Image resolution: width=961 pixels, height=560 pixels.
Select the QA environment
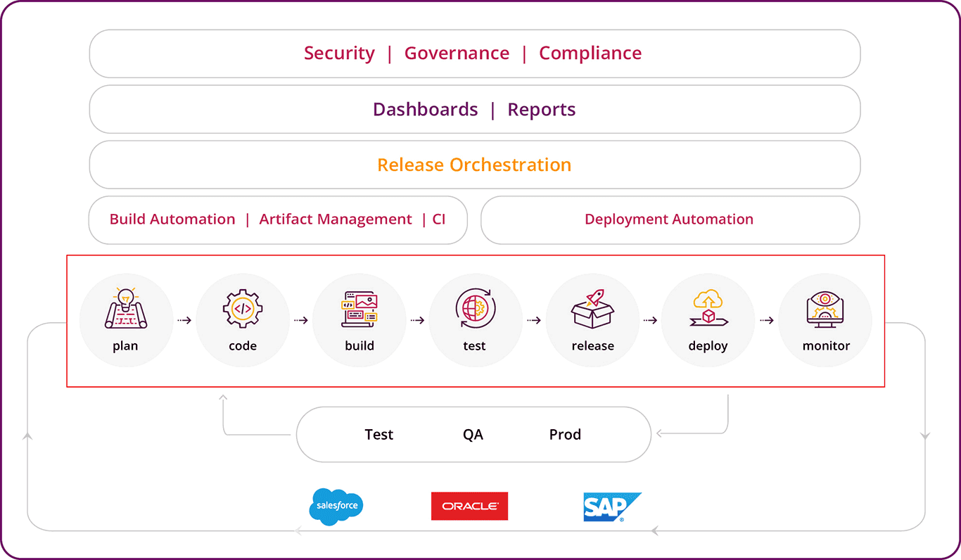pos(473,435)
